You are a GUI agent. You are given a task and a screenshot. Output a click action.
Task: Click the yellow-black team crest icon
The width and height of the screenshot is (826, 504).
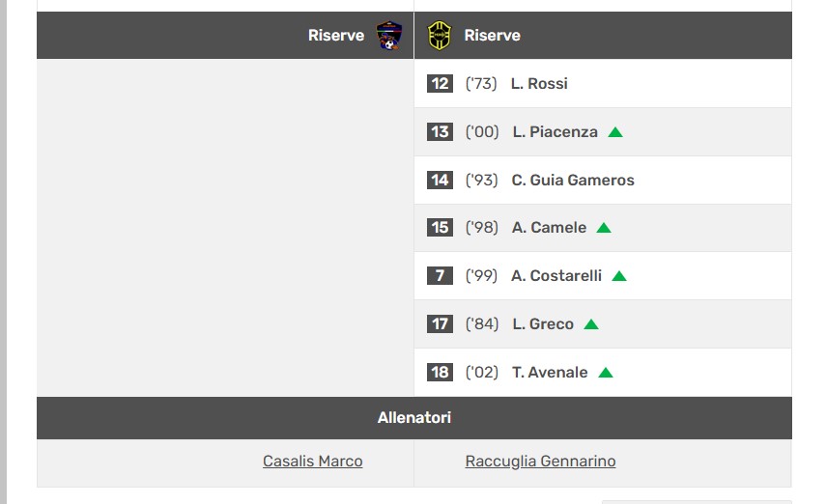point(440,36)
